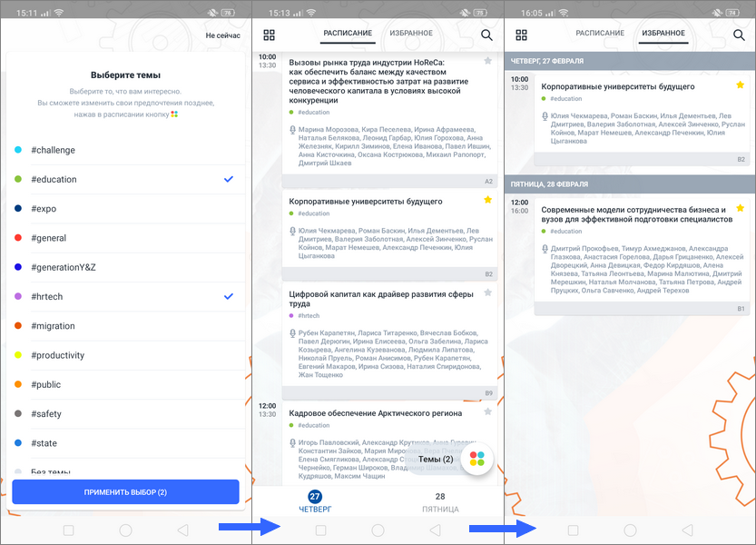
Task: Select the #migration topic
Action: point(125,326)
